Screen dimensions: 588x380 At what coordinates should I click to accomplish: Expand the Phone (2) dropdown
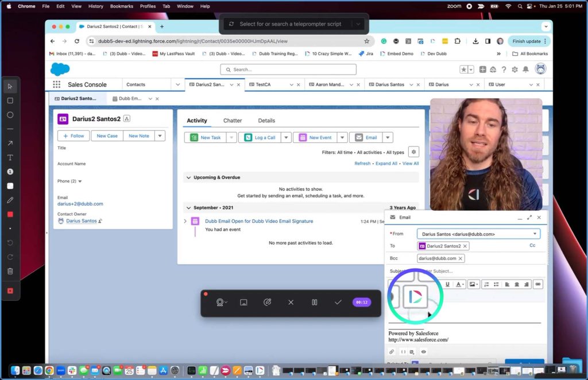(x=80, y=181)
